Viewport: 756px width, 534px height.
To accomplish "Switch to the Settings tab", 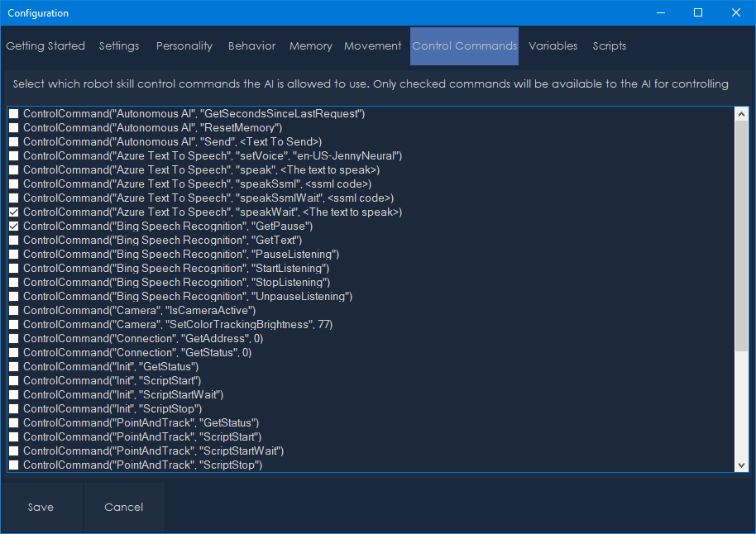I will [119, 46].
